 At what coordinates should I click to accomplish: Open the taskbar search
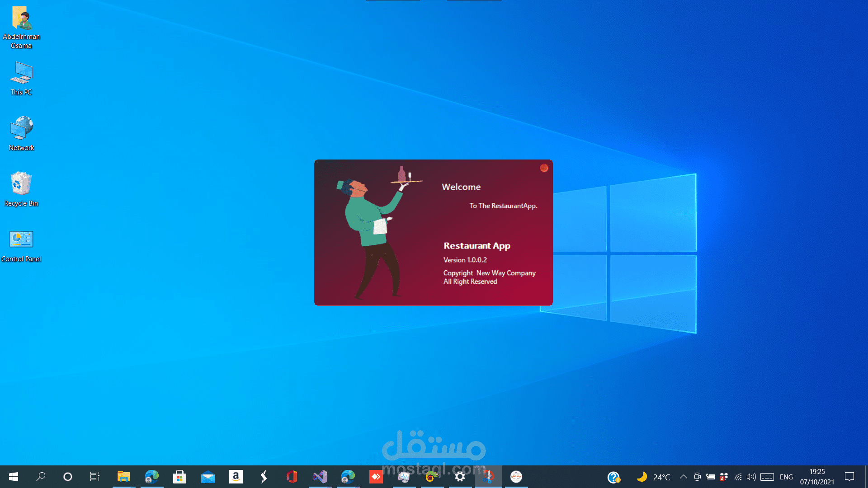pos(41,477)
